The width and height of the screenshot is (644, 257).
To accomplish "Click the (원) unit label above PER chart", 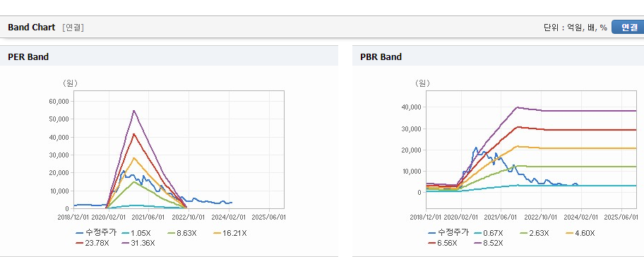I will [x=70, y=83].
